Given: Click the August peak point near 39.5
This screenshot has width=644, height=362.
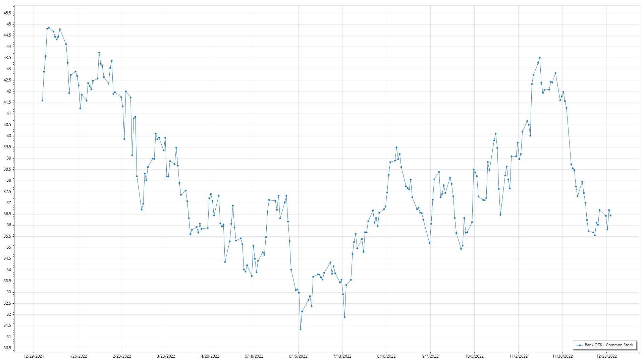Looking at the screenshot, I should (x=396, y=147).
